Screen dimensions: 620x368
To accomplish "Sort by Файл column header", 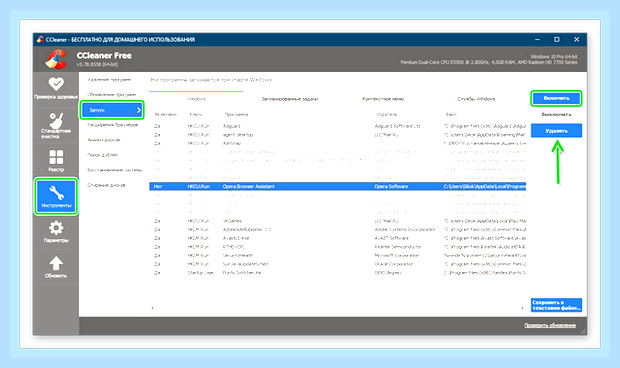I will pos(451,114).
